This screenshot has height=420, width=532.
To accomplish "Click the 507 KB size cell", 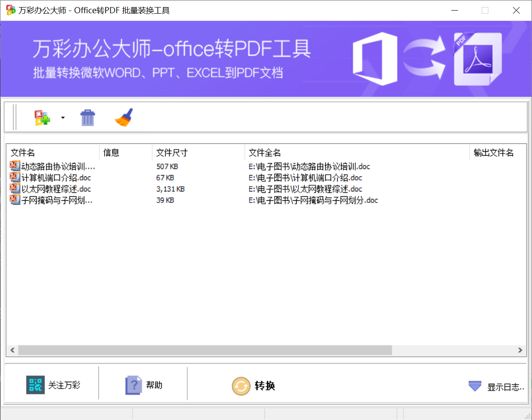I will pos(167,166).
